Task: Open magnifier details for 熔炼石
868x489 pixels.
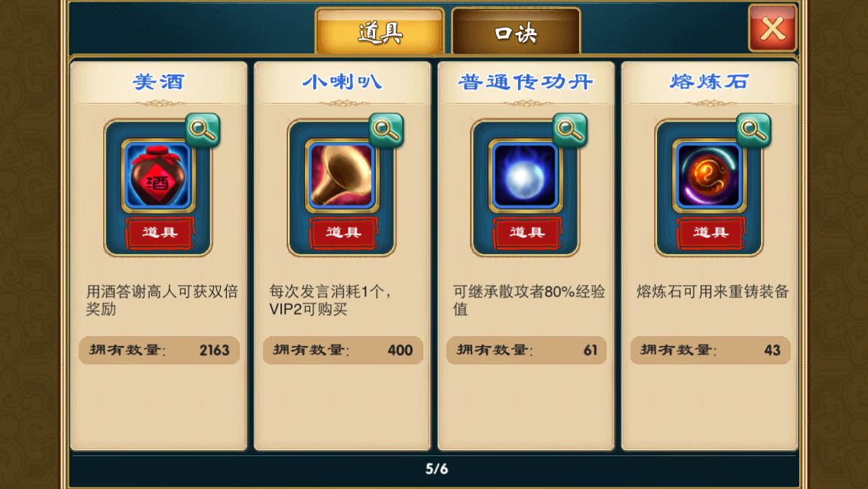Action: (753, 130)
